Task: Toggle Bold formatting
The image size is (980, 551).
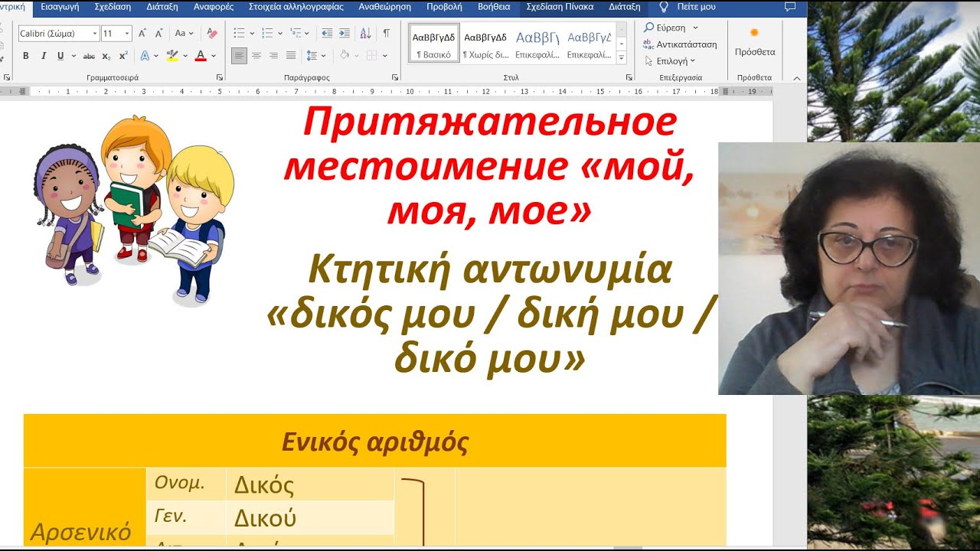Action: 26,56
